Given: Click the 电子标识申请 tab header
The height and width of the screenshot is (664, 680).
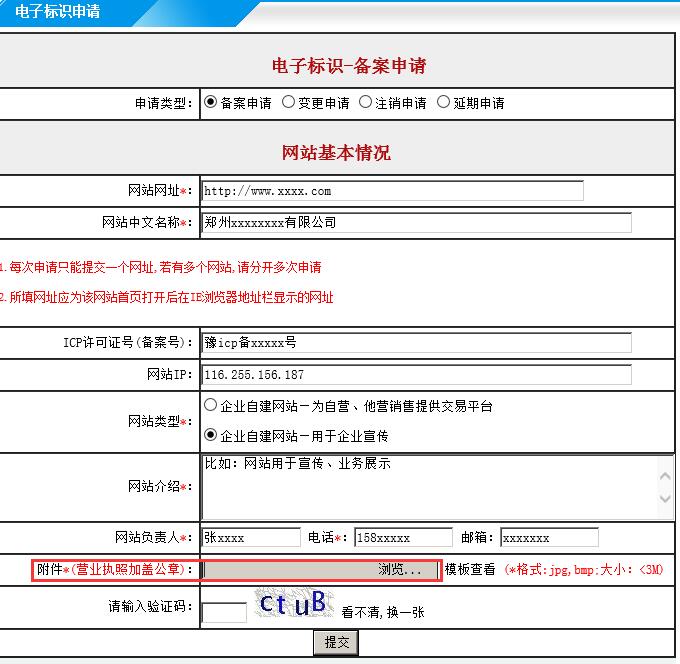Looking at the screenshot, I should tap(57, 11).
